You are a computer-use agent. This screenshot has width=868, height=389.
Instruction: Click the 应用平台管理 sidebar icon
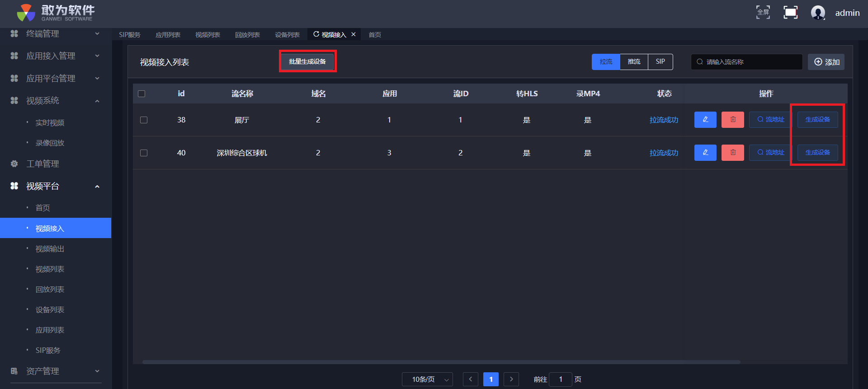(14, 78)
